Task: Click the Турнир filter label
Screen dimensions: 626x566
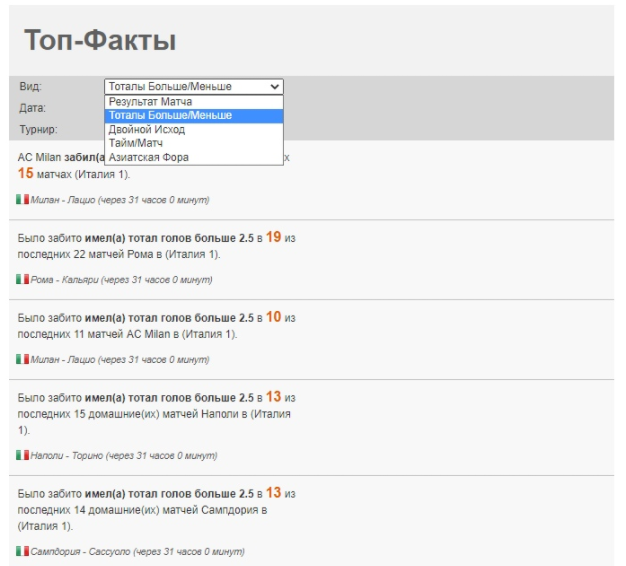Action: pos(38,130)
